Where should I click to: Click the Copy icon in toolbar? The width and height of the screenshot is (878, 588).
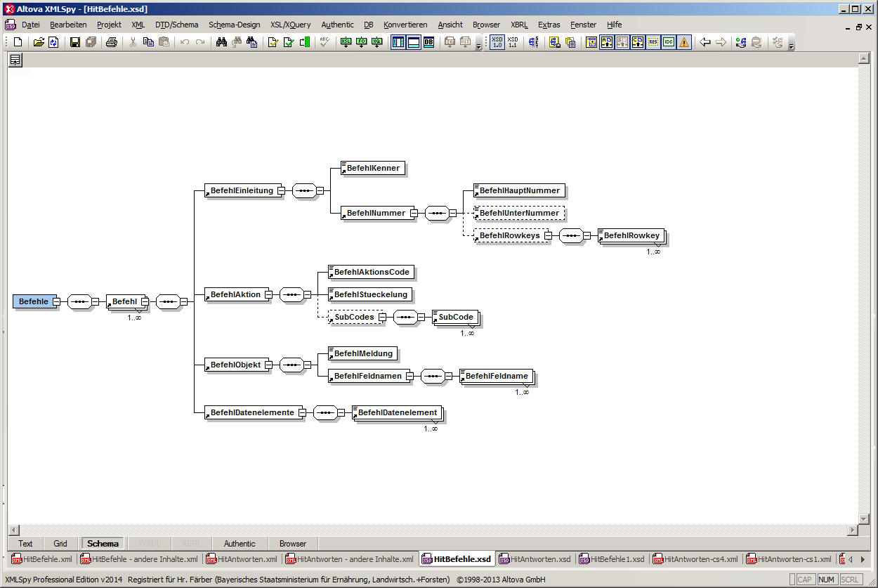(x=149, y=42)
